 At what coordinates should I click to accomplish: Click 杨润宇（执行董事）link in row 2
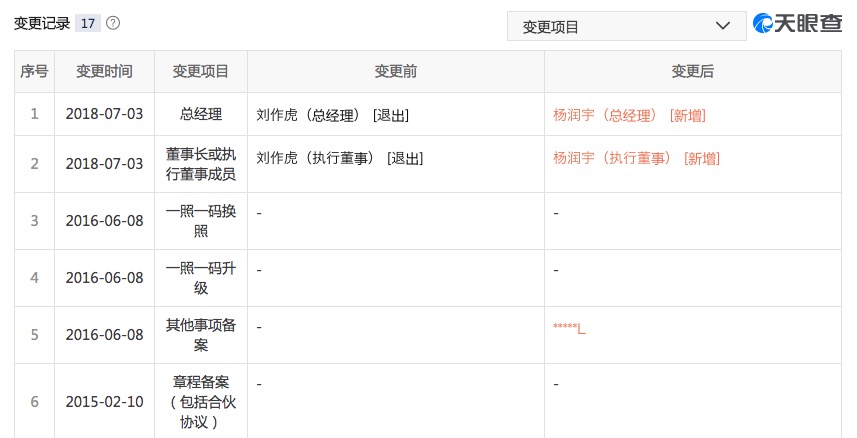[611, 158]
